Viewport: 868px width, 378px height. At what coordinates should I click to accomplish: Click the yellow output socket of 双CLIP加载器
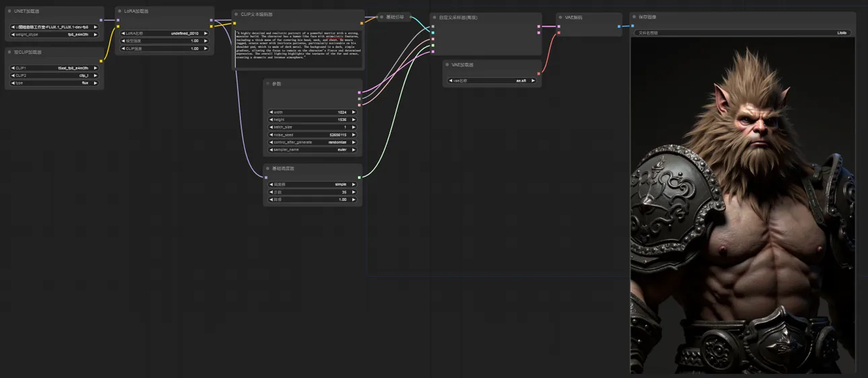pyautogui.click(x=101, y=61)
